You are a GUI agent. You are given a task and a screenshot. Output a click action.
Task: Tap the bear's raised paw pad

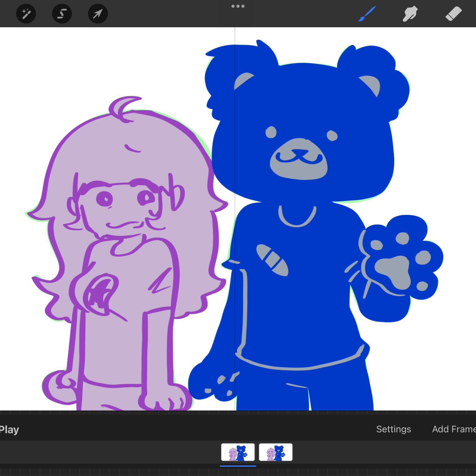click(394, 270)
